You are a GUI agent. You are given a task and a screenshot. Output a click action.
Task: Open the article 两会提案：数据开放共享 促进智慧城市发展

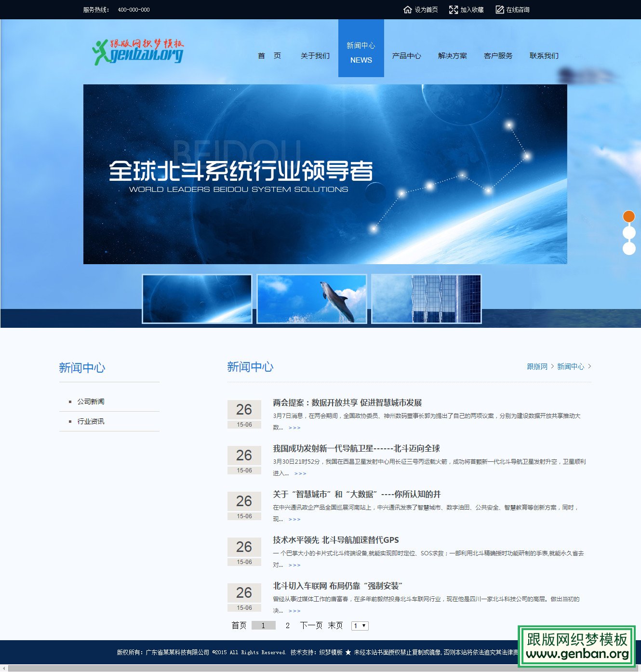(x=348, y=403)
